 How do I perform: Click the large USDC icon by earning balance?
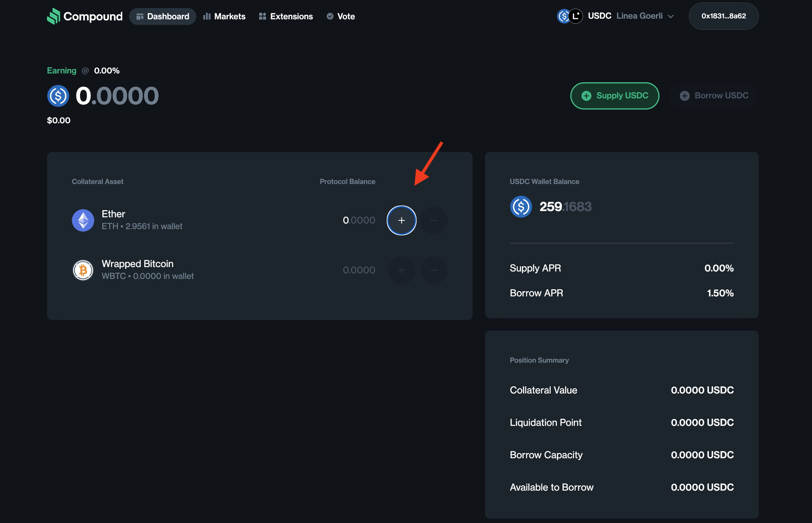click(58, 96)
